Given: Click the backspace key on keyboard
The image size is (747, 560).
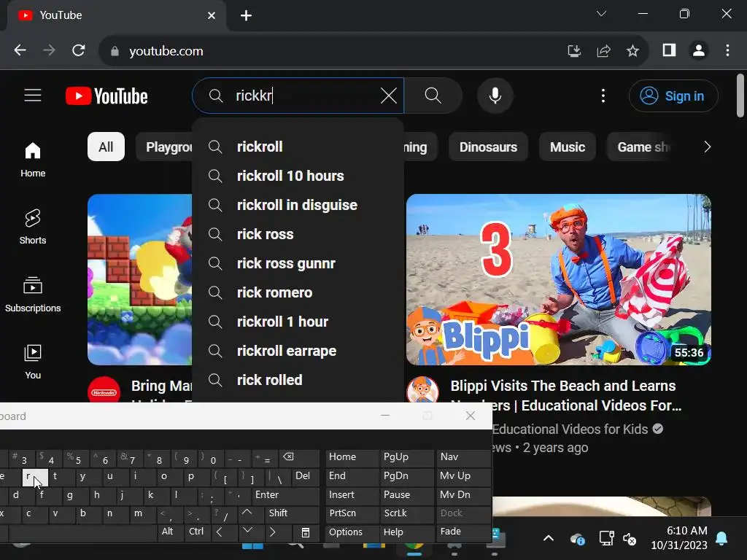Looking at the screenshot, I should click(x=298, y=458).
